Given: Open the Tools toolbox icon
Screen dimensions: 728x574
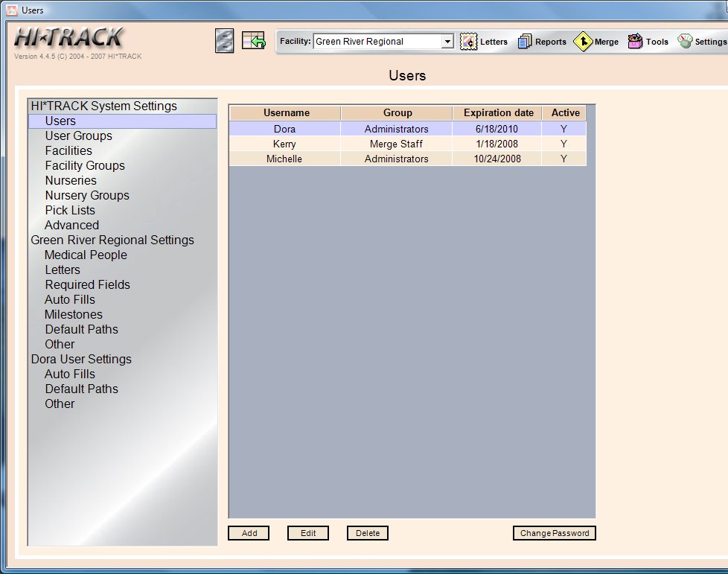Looking at the screenshot, I should click(635, 42).
